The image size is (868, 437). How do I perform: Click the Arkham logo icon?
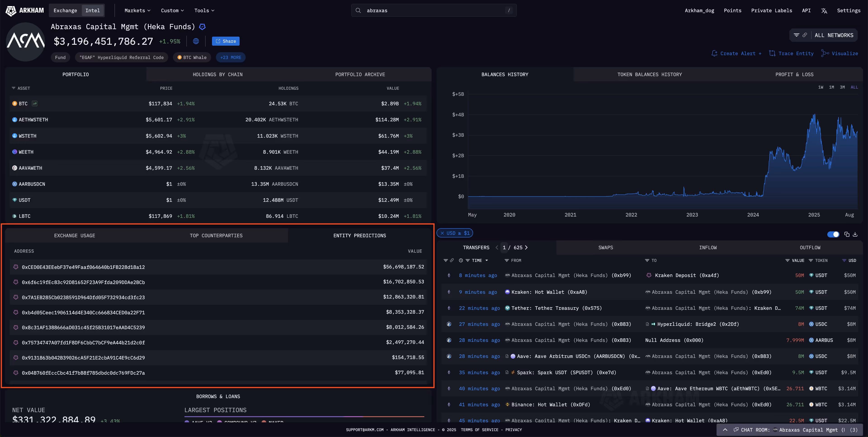tap(11, 10)
